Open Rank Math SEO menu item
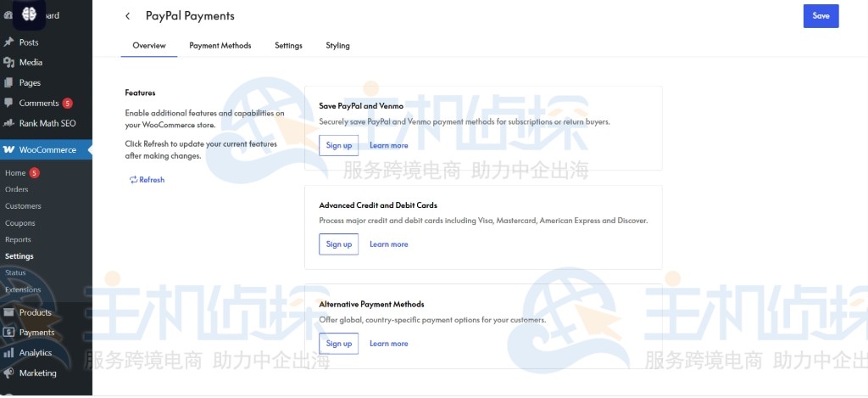 46,123
